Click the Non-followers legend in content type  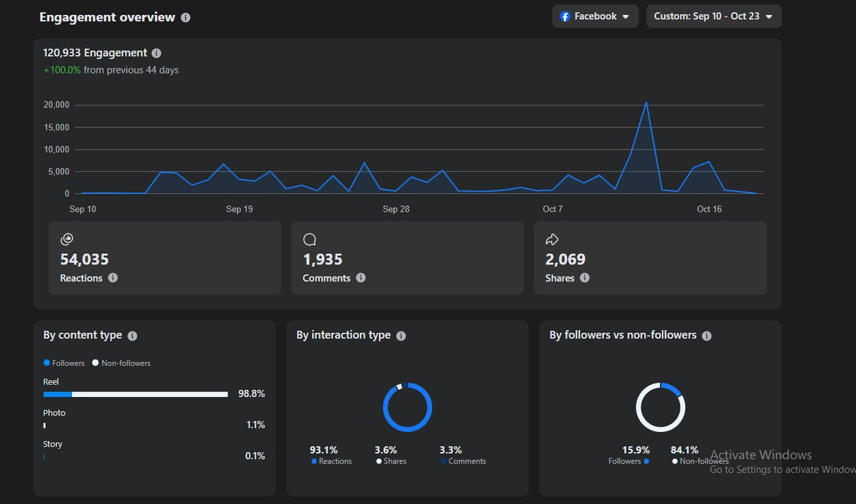point(121,363)
